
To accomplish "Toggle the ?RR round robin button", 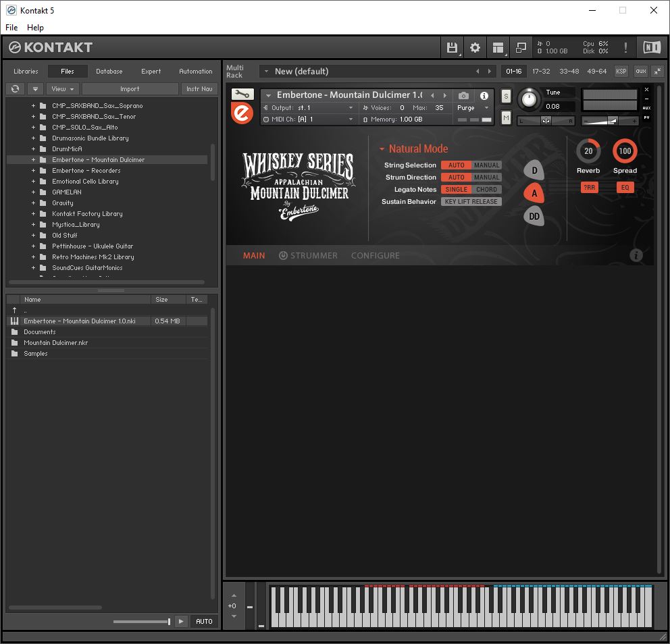I will point(589,188).
